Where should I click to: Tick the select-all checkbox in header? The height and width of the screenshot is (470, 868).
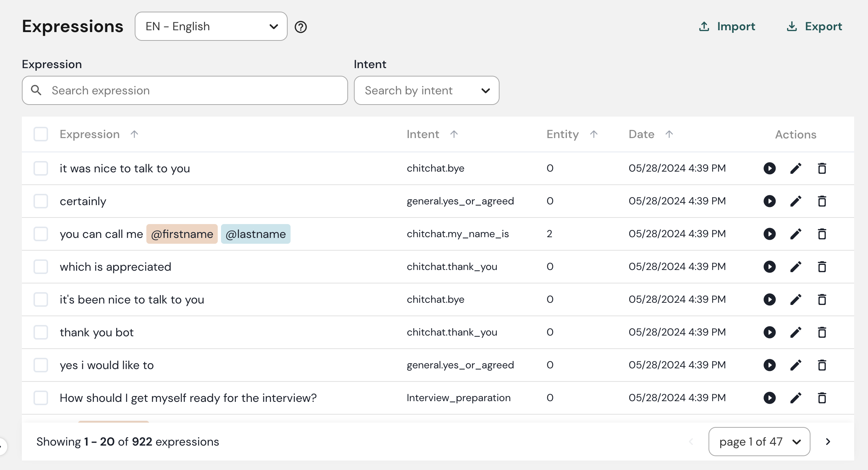[41, 134]
